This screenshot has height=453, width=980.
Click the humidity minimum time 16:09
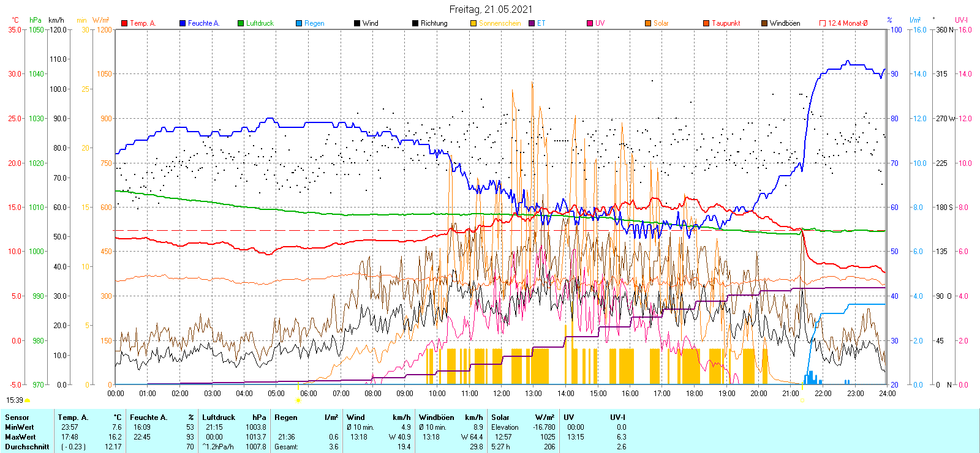142,427
